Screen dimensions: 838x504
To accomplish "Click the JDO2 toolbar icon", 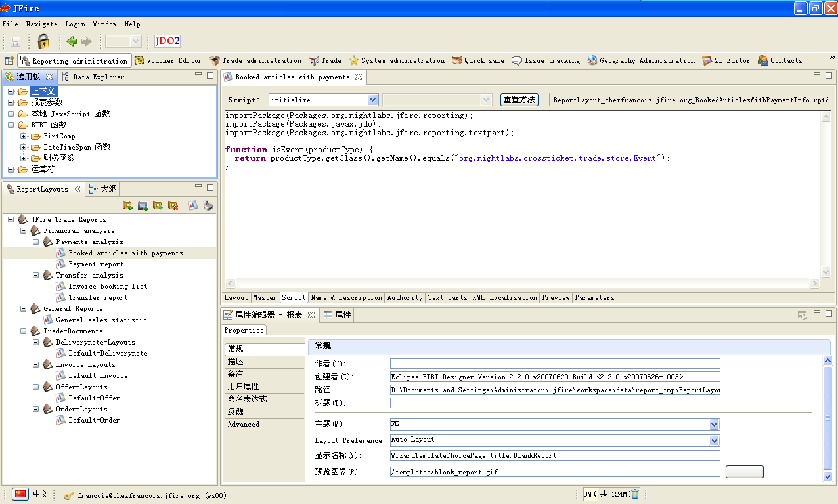I will [x=167, y=41].
